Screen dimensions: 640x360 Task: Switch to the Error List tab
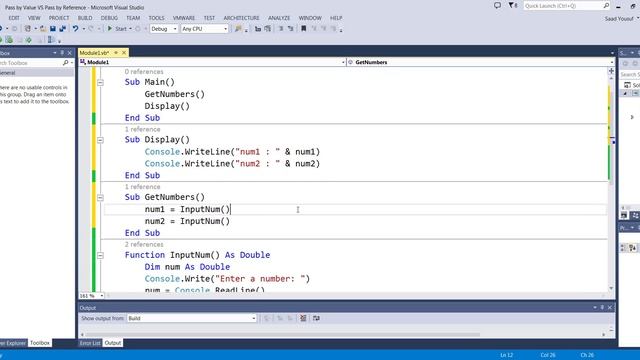coord(90,343)
